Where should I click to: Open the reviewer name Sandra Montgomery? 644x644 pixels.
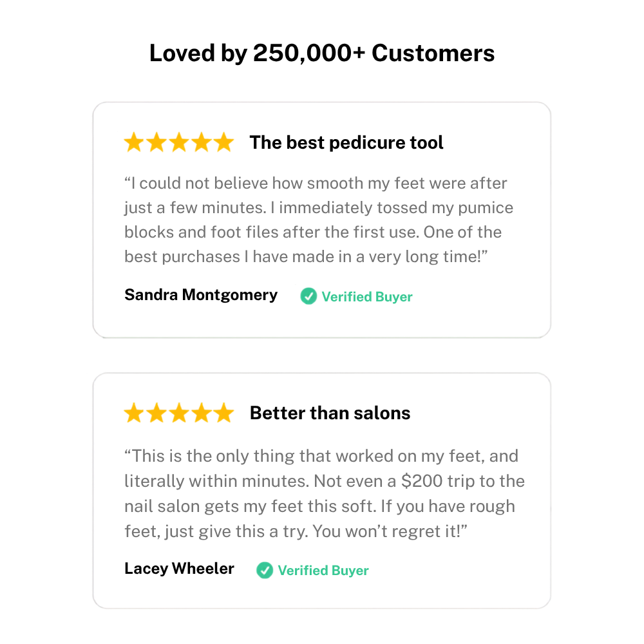201,295
